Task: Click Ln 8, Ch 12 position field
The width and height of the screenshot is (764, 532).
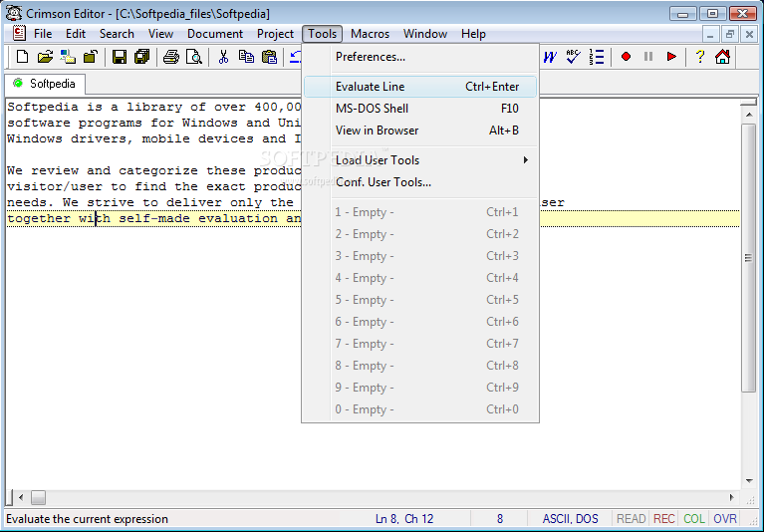Action: [x=404, y=518]
